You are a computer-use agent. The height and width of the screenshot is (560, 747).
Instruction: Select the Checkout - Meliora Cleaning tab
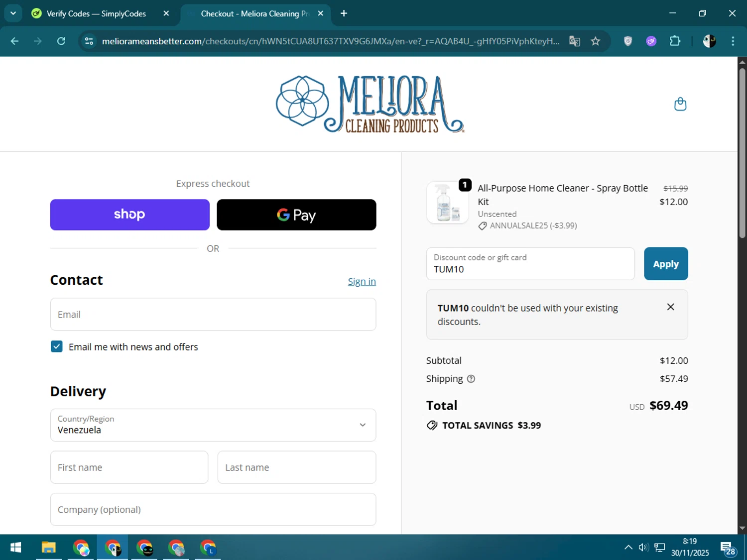coord(255,13)
